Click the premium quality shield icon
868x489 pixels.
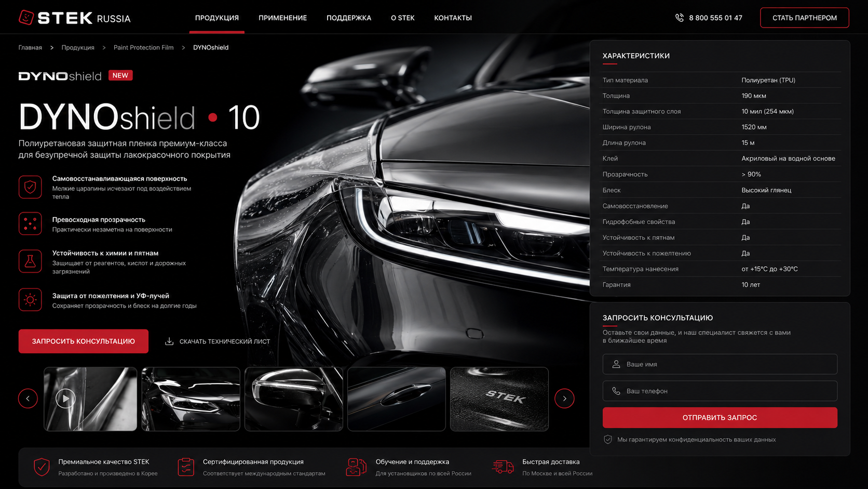[42, 467]
